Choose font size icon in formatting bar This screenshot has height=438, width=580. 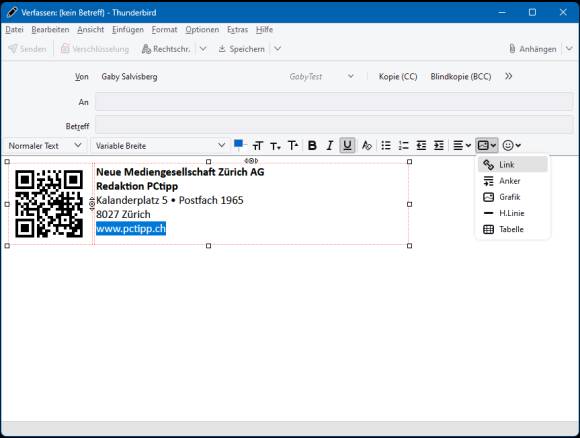click(x=258, y=146)
